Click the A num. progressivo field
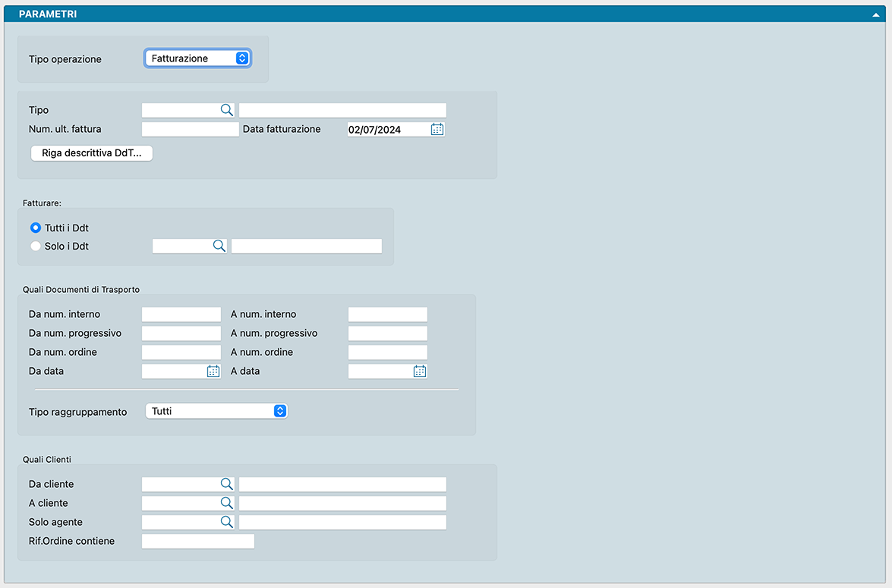892x588 pixels. (x=387, y=333)
